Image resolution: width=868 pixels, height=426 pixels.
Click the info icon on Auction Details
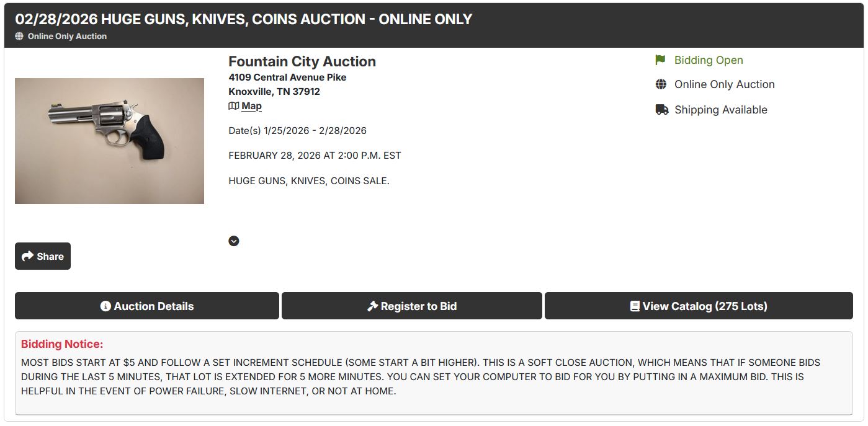point(105,306)
